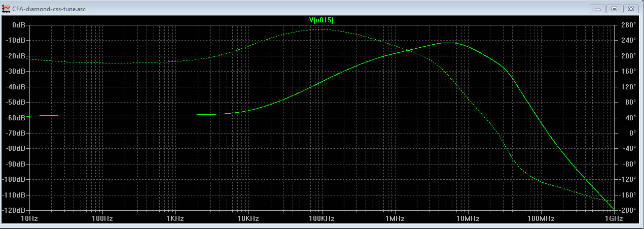Viewport: 644px width, 229px height.
Task: Click the -70dB magnitude axis label
Action: [x=15, y=133]
